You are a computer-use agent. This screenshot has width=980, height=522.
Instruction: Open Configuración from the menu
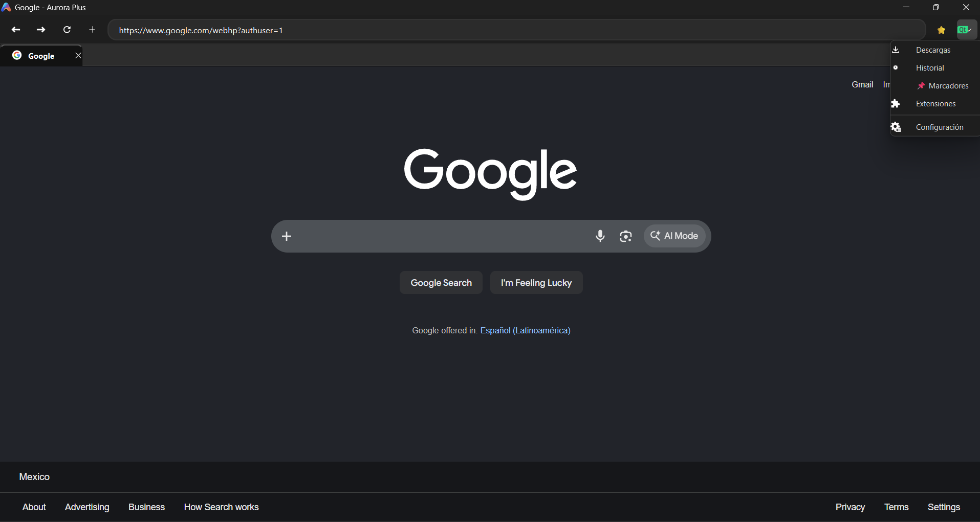click(934, 127)
